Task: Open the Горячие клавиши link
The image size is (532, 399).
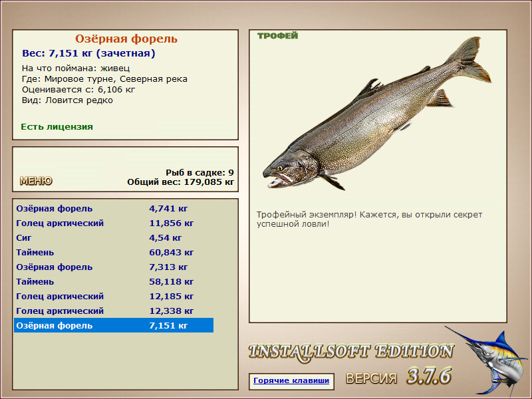Action: pos(291,380)
